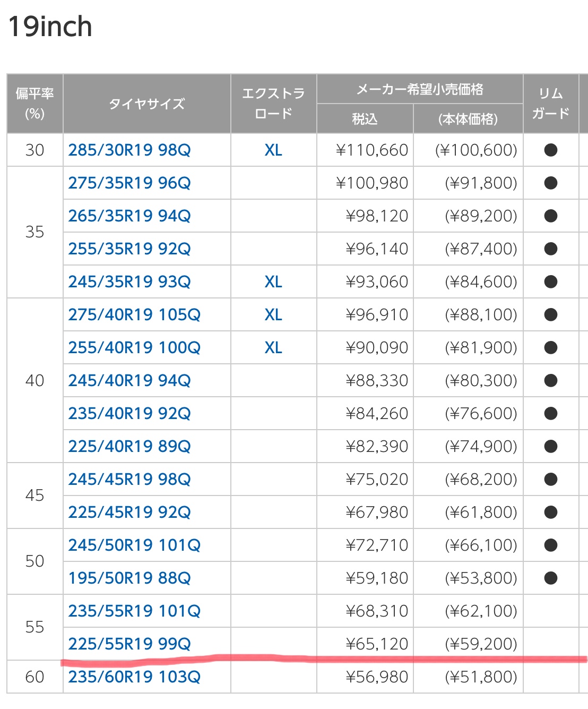Image resolution: width=588 pixels, height=709 pixels.
Task: Click the 225/55R19 99Q size link
Action: pyautogui.click(x=129, y=644)
